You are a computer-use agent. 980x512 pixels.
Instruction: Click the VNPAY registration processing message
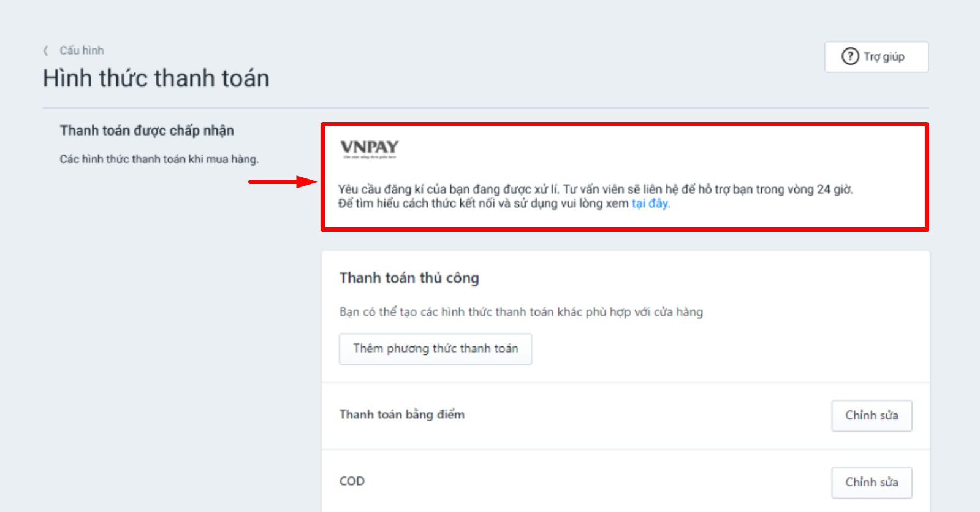point(596,196)
